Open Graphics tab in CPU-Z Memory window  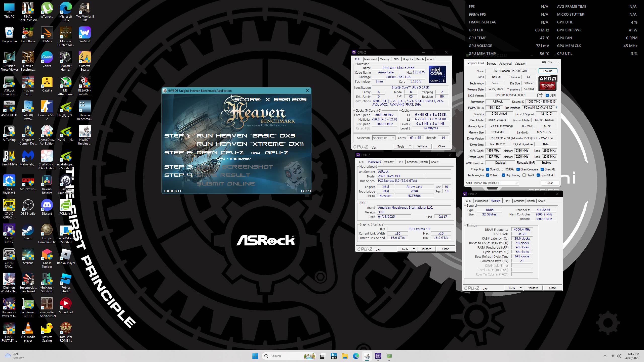pos(519,201)
